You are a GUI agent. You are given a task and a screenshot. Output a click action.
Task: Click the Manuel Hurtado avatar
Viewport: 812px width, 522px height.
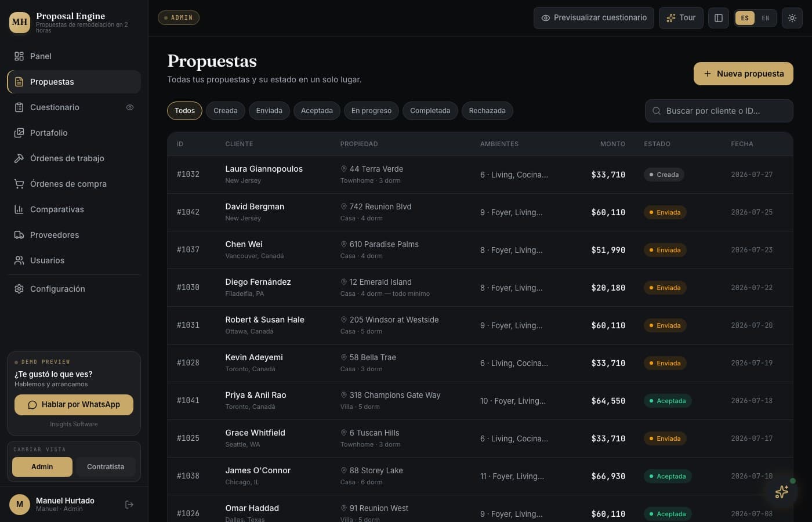pyautogui.click(x=20, y=505)
